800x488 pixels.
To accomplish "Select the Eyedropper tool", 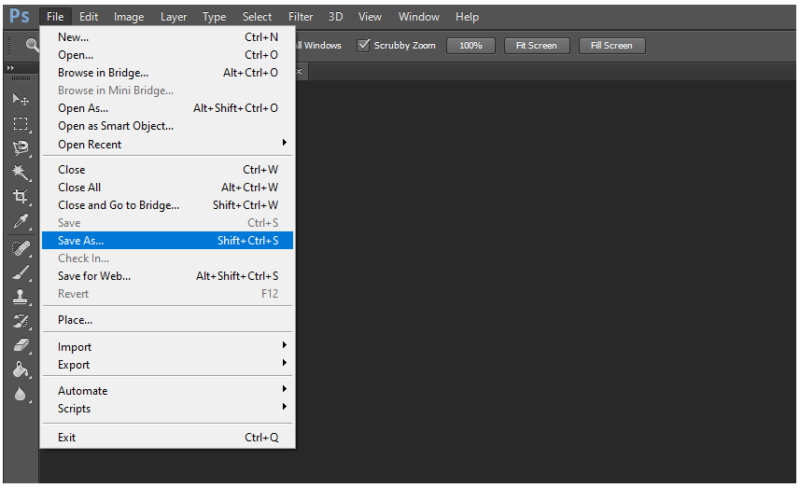I will point(20,222).
